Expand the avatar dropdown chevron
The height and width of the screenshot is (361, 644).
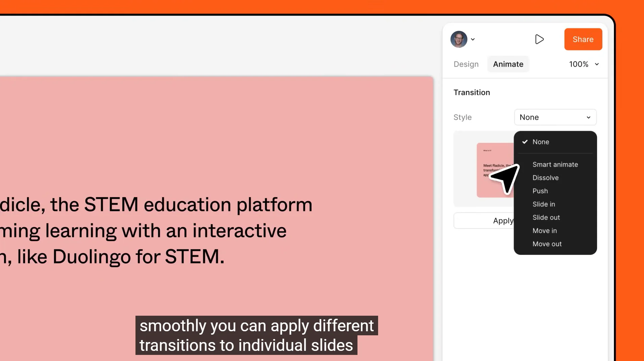point(473,39)
